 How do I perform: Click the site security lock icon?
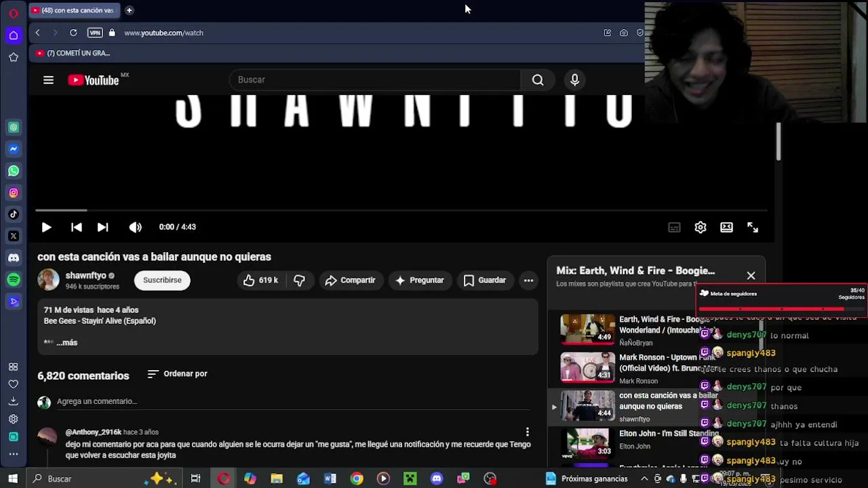[112, 33]
